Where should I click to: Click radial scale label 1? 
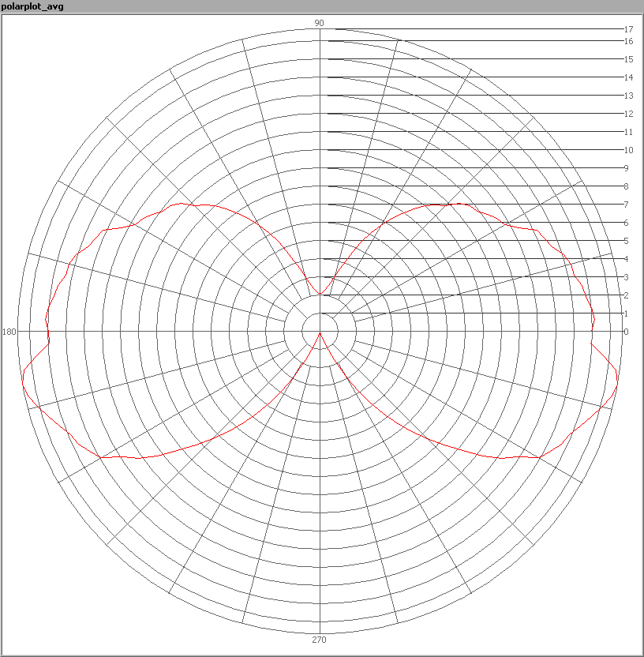(626, 313)
